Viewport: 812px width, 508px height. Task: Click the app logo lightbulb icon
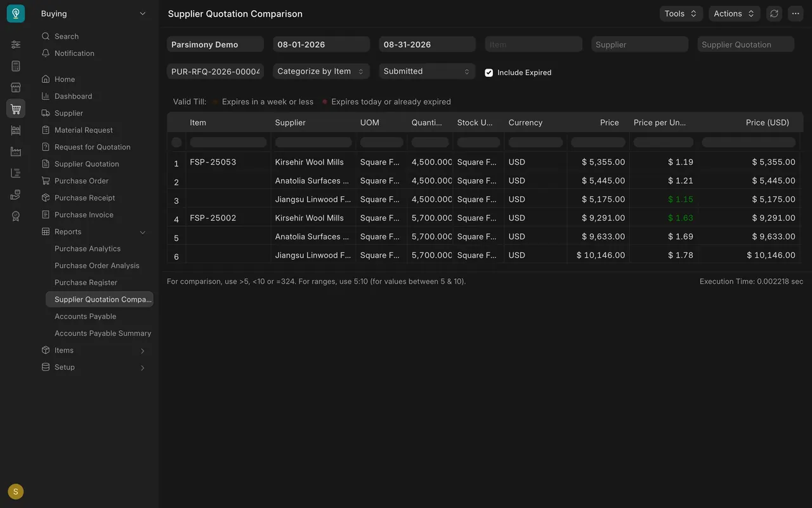coord(16,13)
